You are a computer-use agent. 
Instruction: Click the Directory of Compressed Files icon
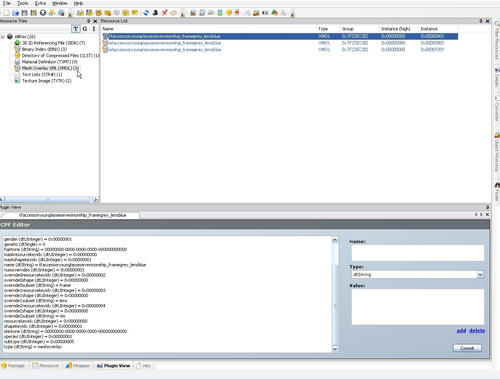coord(17,55)
